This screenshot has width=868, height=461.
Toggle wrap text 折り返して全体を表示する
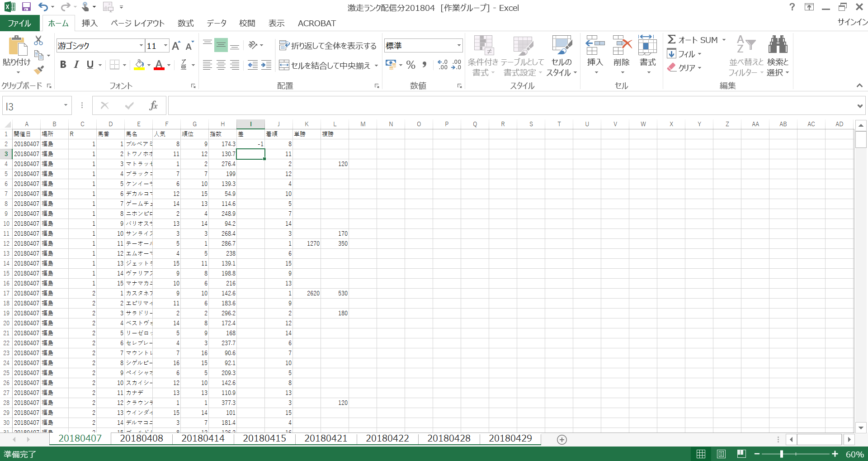pos(328,46)
